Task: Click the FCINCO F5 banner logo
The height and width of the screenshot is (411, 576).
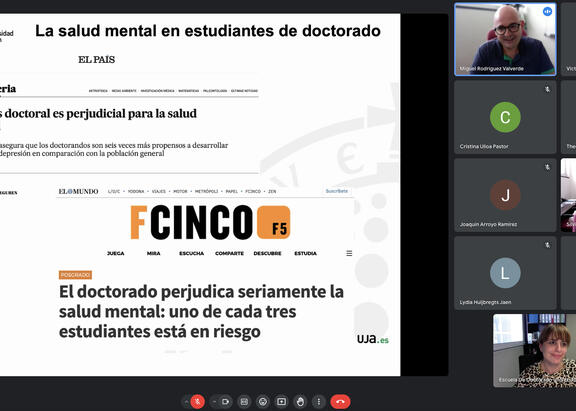Action: pos(210,222)
